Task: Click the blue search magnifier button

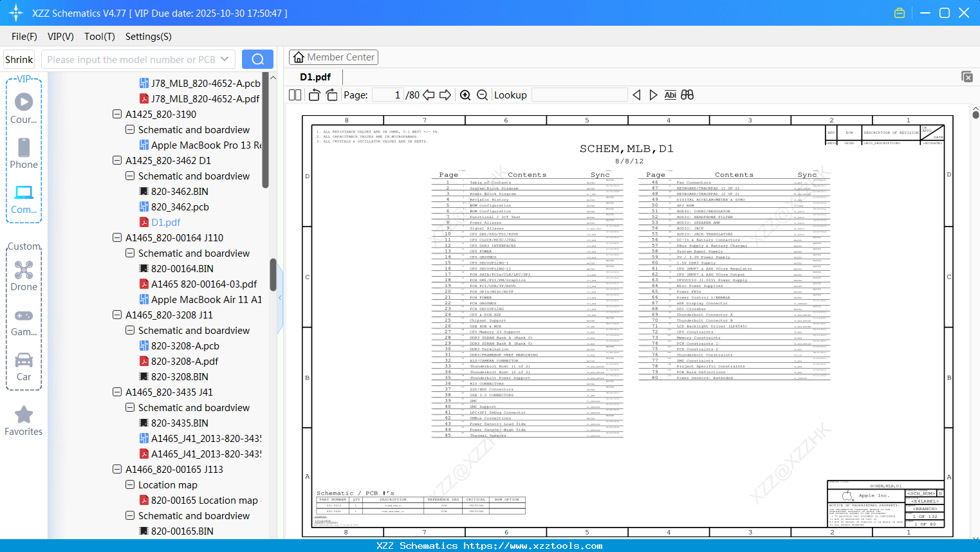Action: [257, 59]
